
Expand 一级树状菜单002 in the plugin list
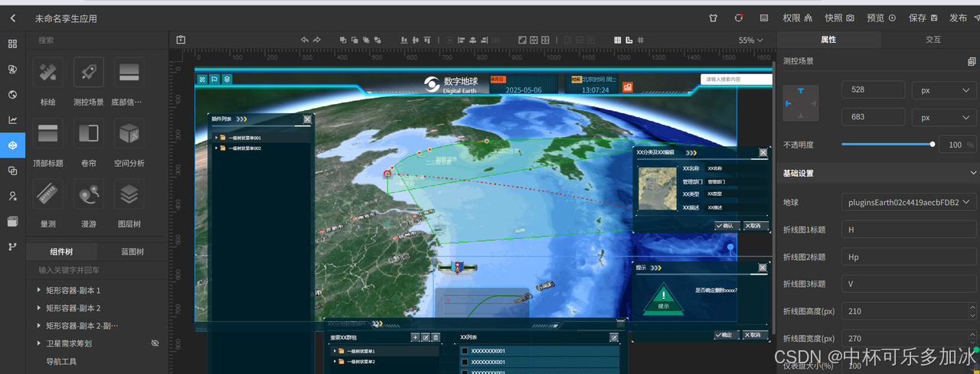point(217,148)
